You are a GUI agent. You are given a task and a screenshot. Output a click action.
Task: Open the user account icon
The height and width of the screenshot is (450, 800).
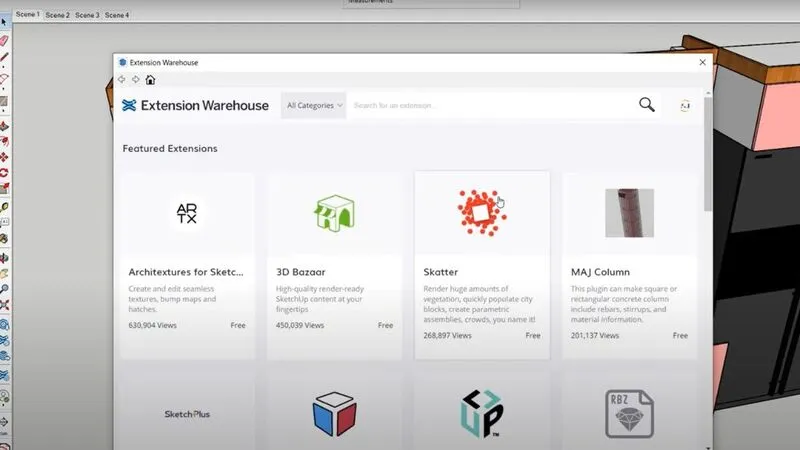685,106
